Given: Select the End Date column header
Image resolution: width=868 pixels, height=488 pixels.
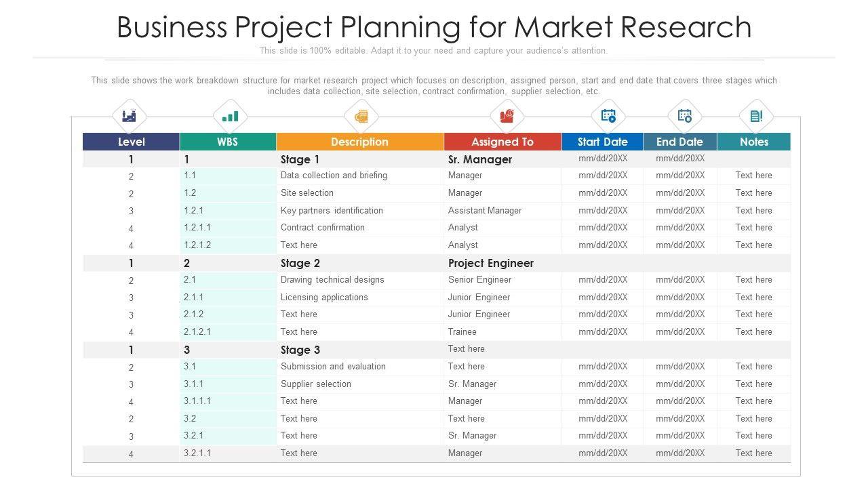Looking at the screenshot, I should click(x=679, y=142).
